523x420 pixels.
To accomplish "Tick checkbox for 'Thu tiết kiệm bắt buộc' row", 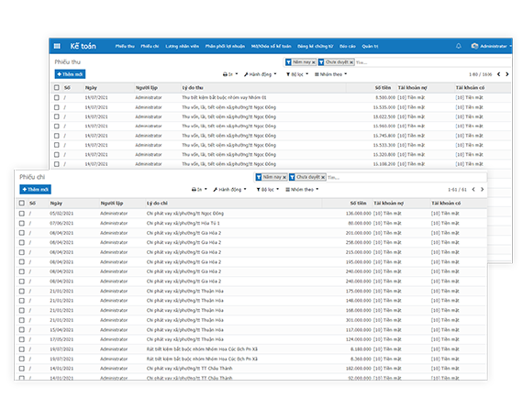I will (57, 98).
